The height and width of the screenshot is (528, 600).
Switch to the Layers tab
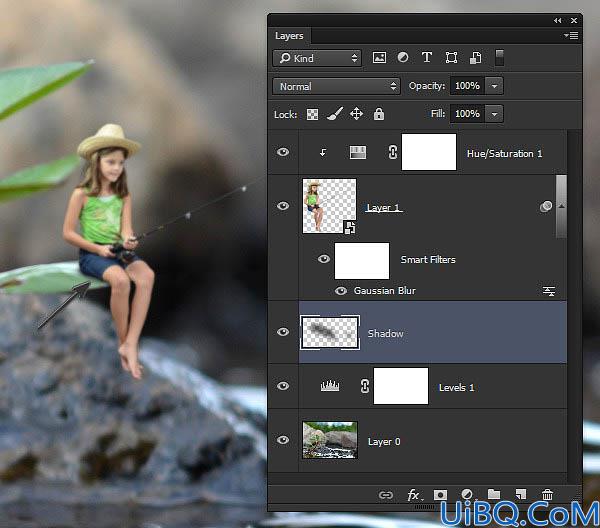[x=289, y=36]
